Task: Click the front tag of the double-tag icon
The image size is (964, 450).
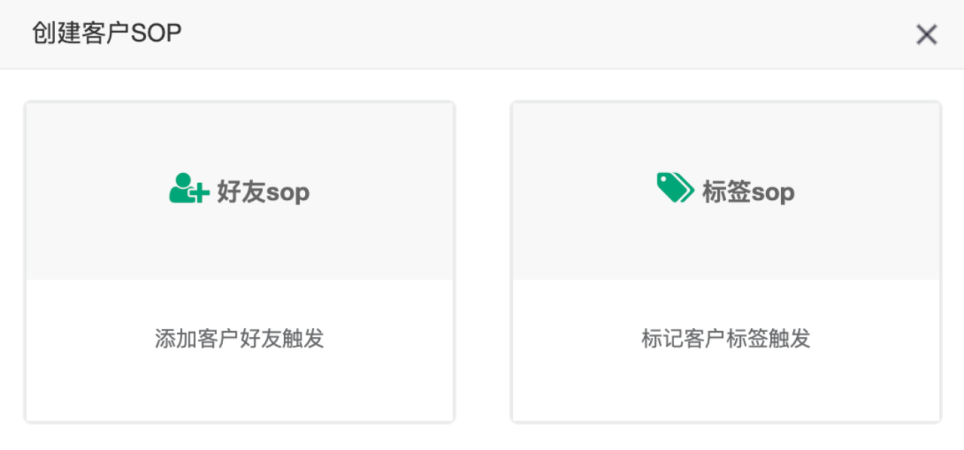Action: click(671, 187)
